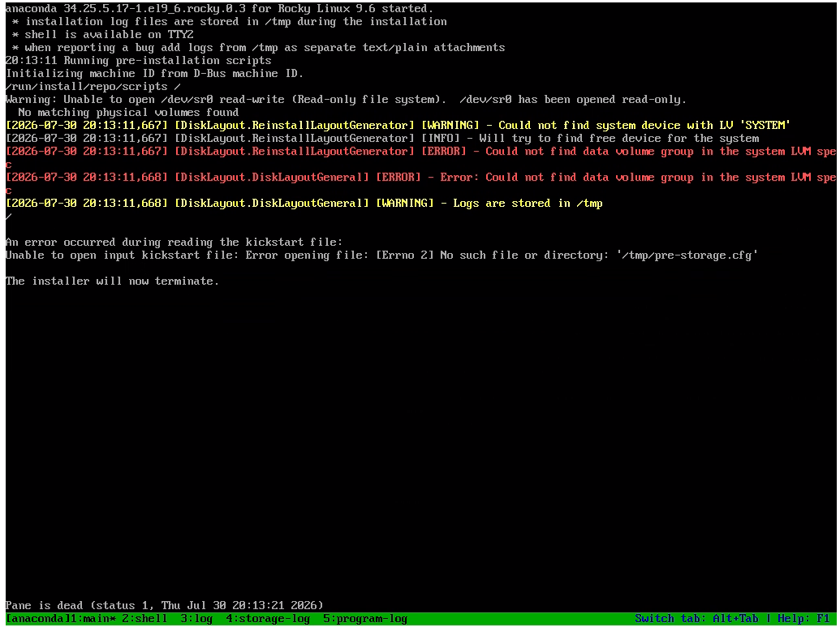
Task: Select the 5:program-log tab
Action: coord(365,618)
